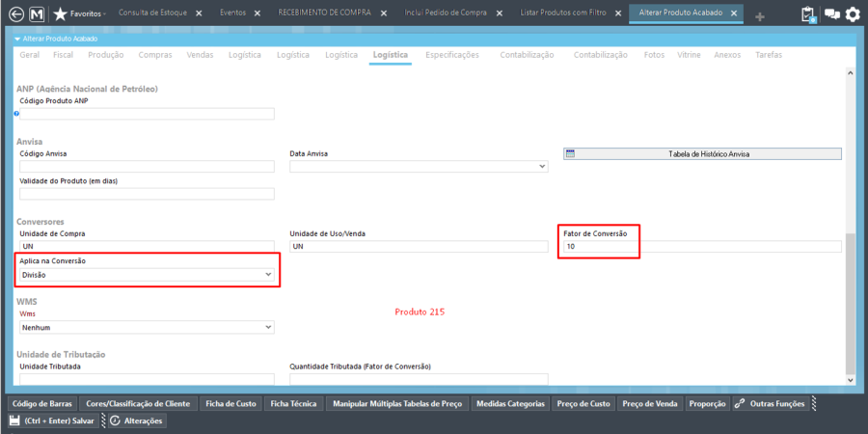Open the chat messages icon
The width and height of the screenshot is (868, 434).
tap(832, 14)
